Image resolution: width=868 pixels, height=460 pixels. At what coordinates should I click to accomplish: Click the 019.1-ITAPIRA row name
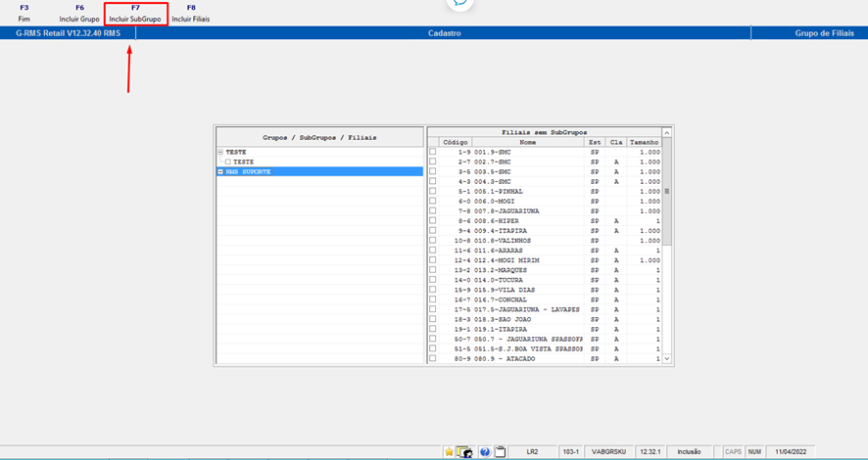(500, 329)
